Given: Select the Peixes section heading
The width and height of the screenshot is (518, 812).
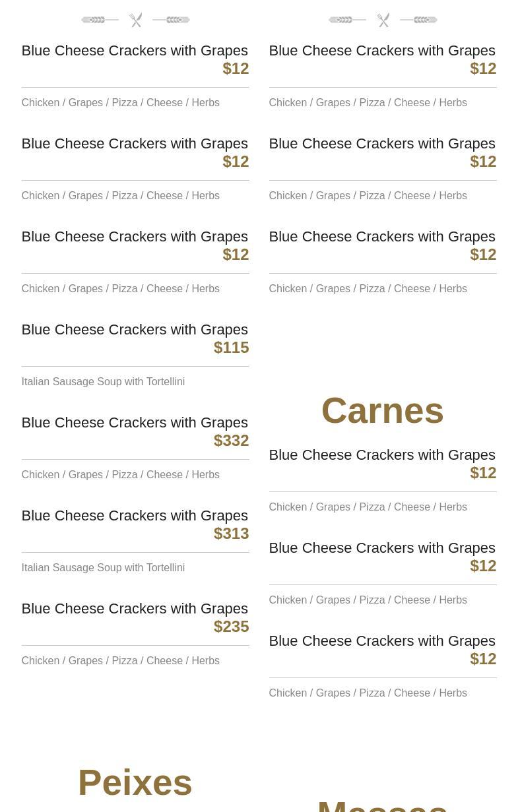Looking at the screenshot, I should pos(135,782).
